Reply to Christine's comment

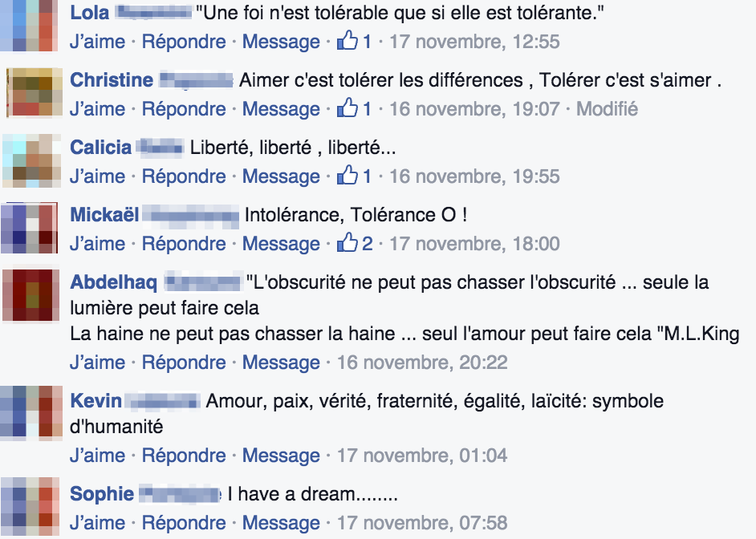184,108
